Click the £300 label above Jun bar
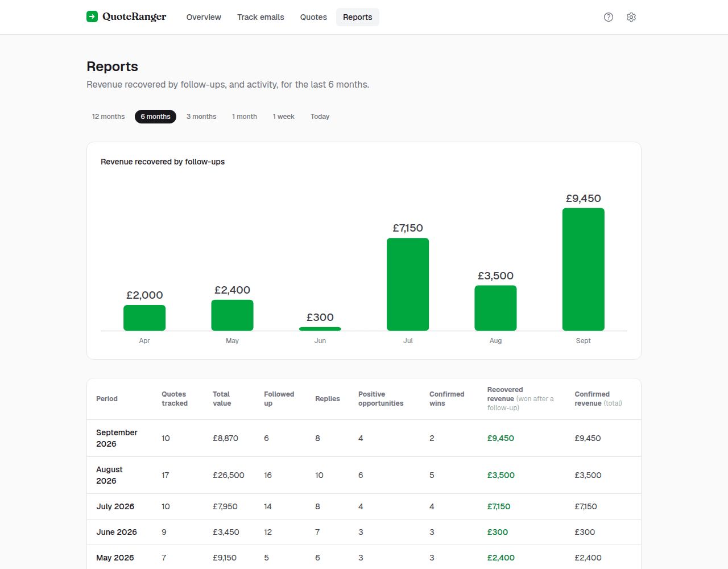Viewport: 728px width, 569px height. (x=320, y=318)
